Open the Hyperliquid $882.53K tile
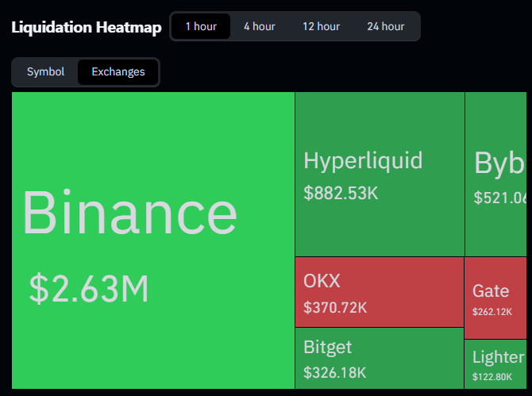 coord(380,175)
